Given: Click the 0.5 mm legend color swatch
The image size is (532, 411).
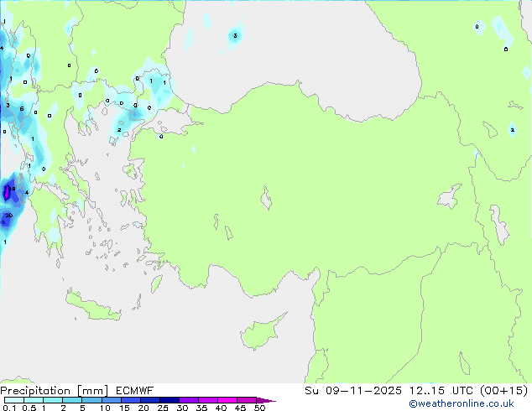Looking at the screenshot, I should 34,400.
